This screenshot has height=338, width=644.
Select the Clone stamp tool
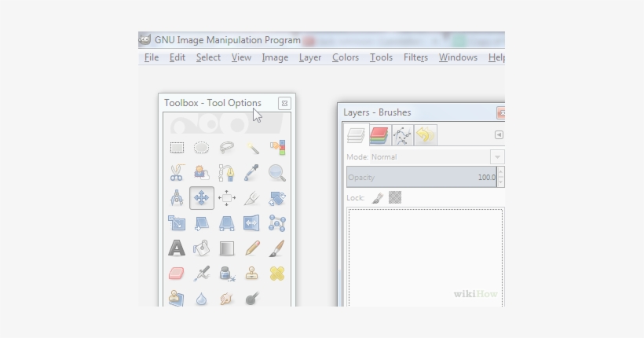click(252, 274)
